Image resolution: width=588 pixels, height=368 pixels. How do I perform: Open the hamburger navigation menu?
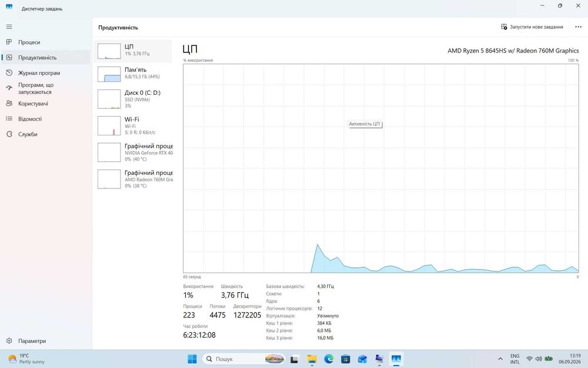[x=9, y=26]
